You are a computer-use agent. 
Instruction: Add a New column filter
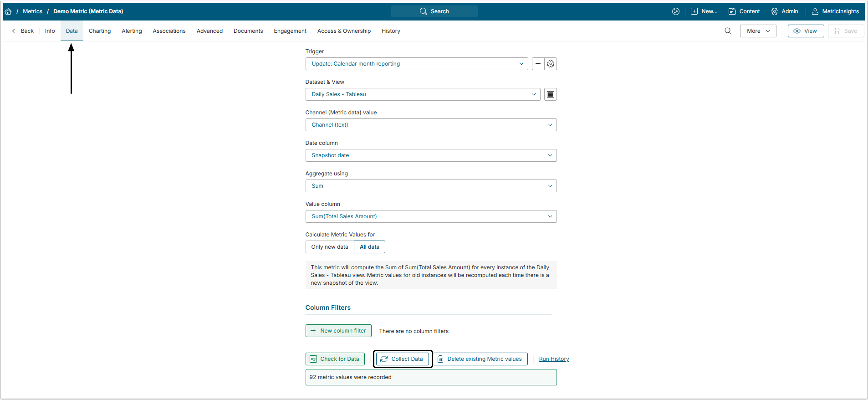click(338, 331)
